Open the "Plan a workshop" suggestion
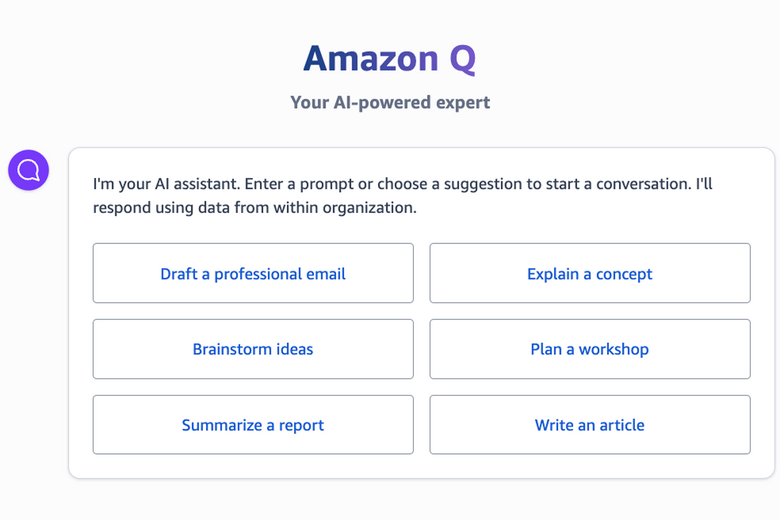The image size is (780, 520). click(x=590, y=349)
